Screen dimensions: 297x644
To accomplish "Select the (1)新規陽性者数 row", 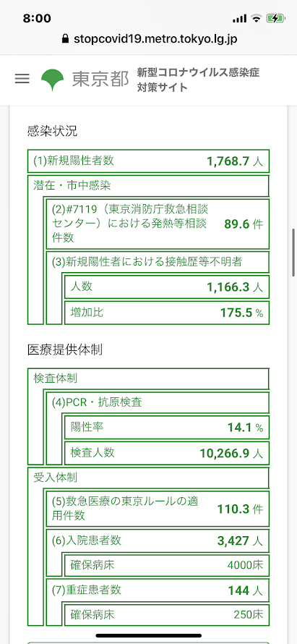I will tap(149, 161).
